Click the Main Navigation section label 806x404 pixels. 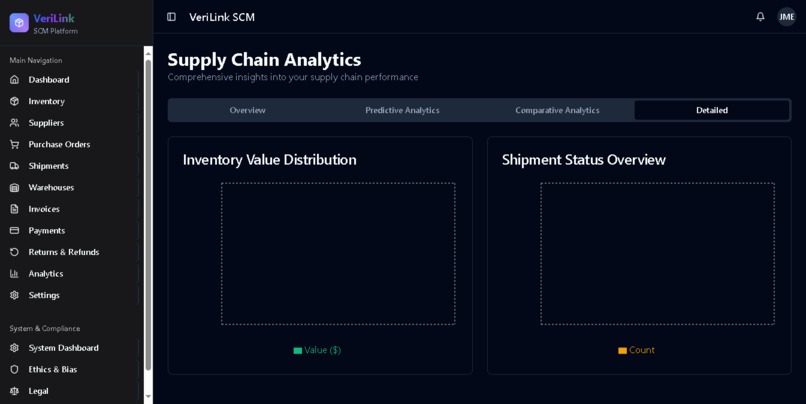[x=36, y=60]
